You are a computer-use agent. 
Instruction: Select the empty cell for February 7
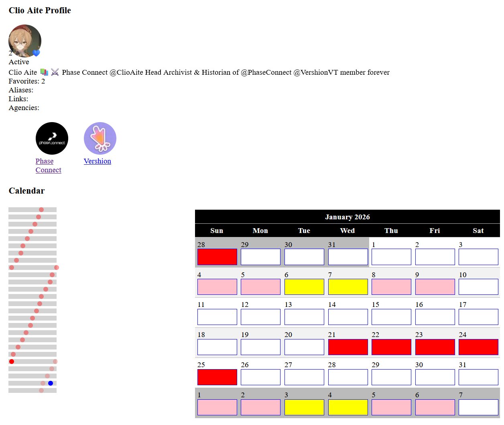tap(478, 407)
